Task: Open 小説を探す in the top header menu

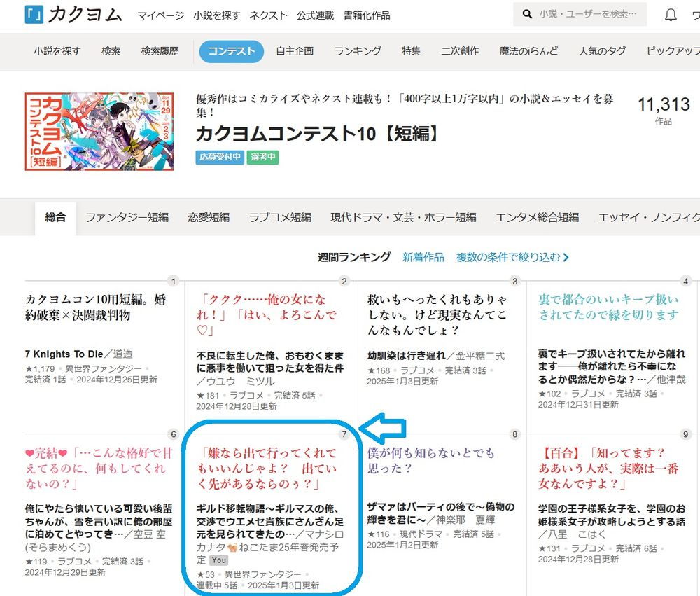Action: tap(216, 15)
